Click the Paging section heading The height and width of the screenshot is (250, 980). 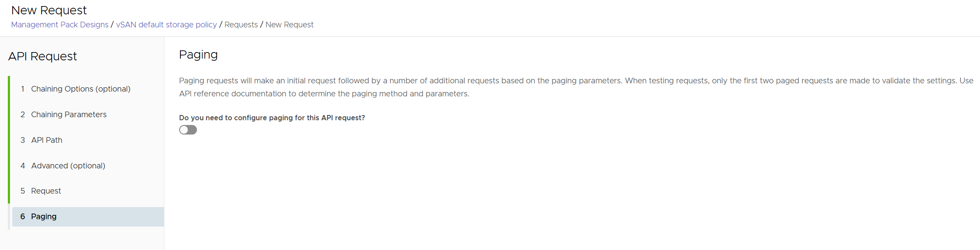click(198, 55)
